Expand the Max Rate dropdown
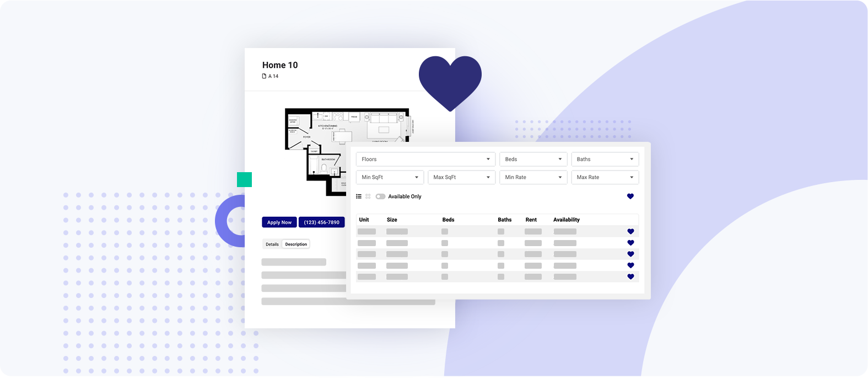The image size is (868, 378). coord(605,177)
